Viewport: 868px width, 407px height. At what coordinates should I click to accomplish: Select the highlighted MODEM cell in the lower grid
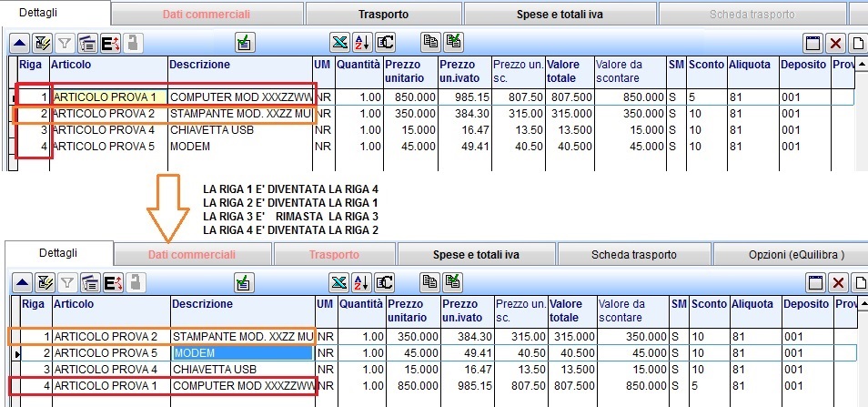coord(242,352)
